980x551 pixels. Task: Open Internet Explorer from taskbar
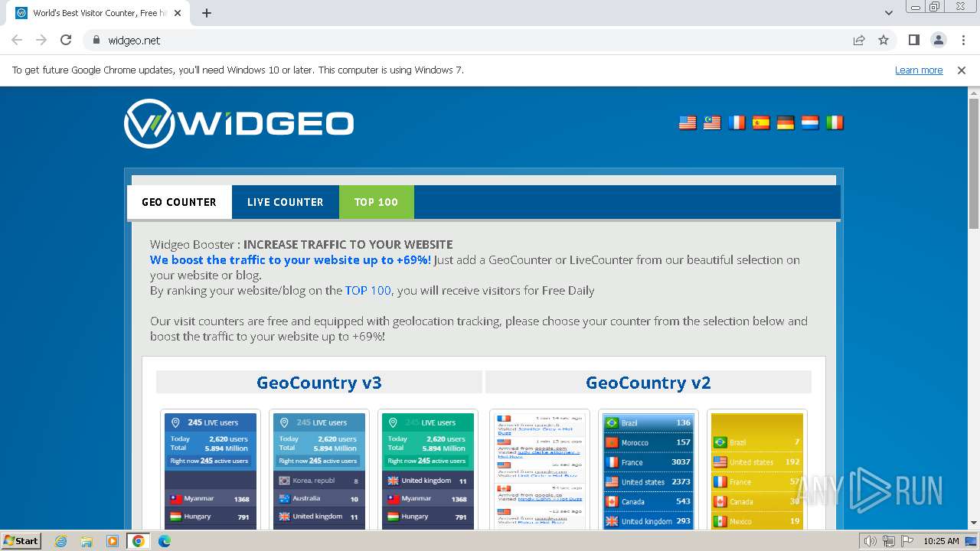(60, 541)
